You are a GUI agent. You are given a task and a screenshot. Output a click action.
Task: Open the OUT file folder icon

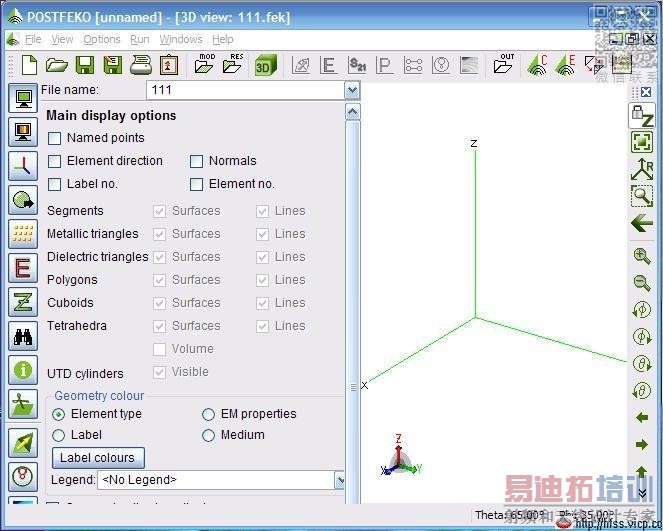(504, 64)
